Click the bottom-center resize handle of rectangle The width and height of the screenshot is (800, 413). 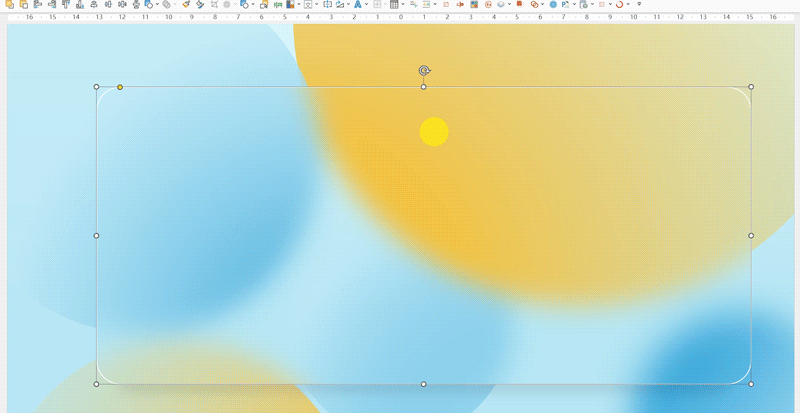pyautogui.click(x=423, y=384)
